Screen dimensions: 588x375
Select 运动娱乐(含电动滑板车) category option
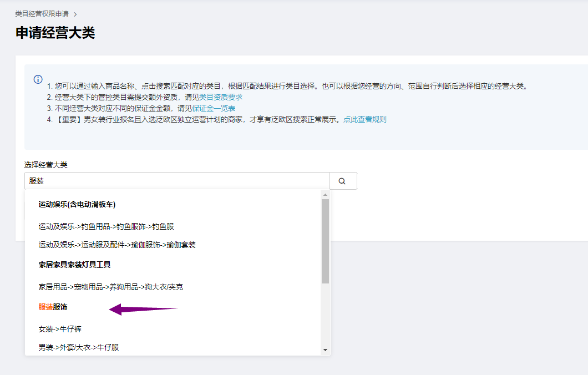(x=77, y=205)
